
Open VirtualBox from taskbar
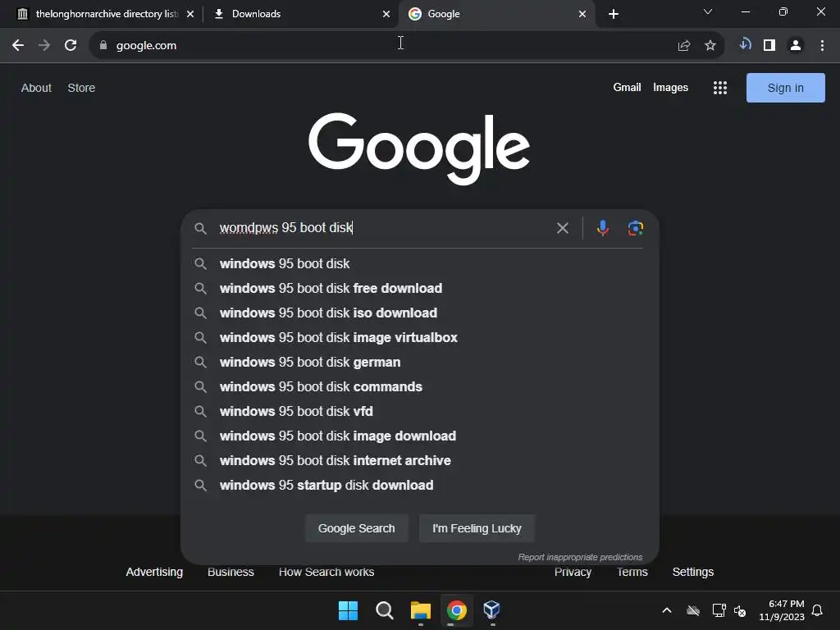[492, 610]
